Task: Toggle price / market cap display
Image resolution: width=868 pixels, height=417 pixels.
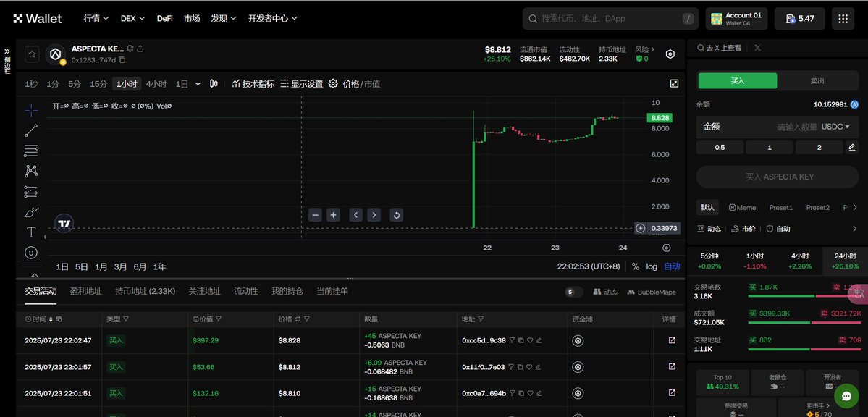Action: point(361,84)
